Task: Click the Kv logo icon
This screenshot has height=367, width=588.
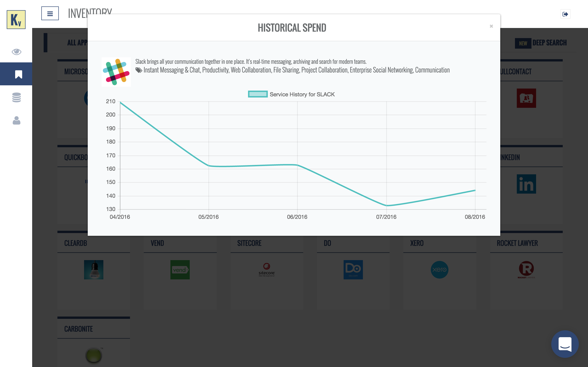Action: coord(16,20)
